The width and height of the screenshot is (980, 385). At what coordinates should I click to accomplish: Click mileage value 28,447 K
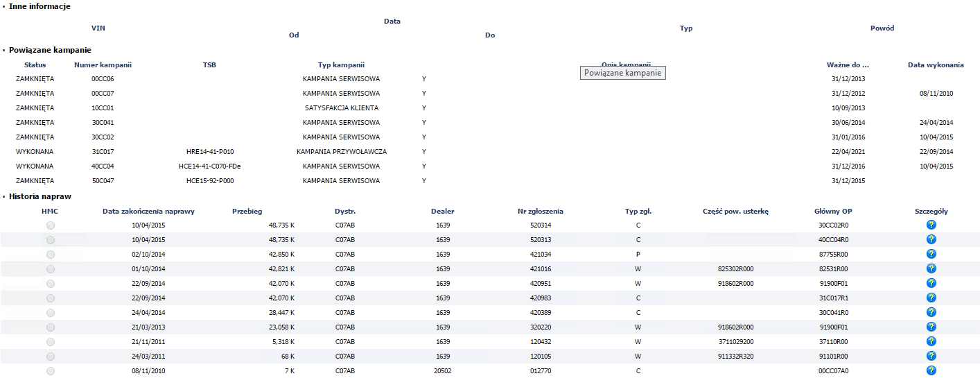[x=281, y=313]
